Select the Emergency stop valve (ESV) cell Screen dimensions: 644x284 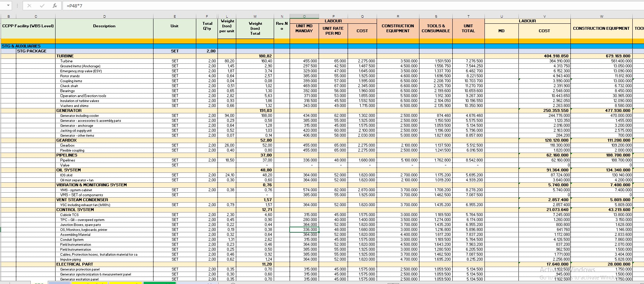[x=104, y=71]
